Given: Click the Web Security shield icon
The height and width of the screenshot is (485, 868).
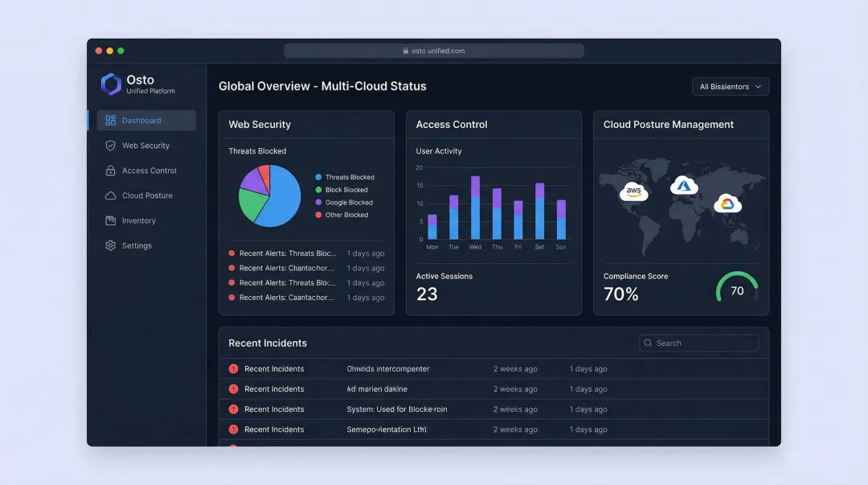Looking at the screenshot, I should (110, 146).
